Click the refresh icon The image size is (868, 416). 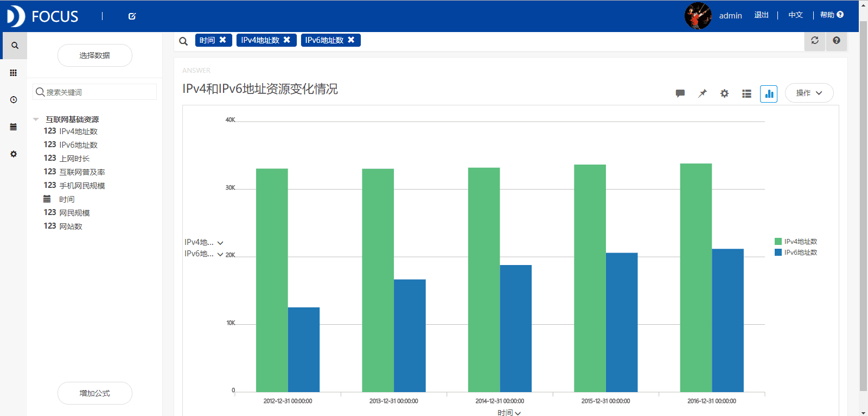[x=815, y=40]
